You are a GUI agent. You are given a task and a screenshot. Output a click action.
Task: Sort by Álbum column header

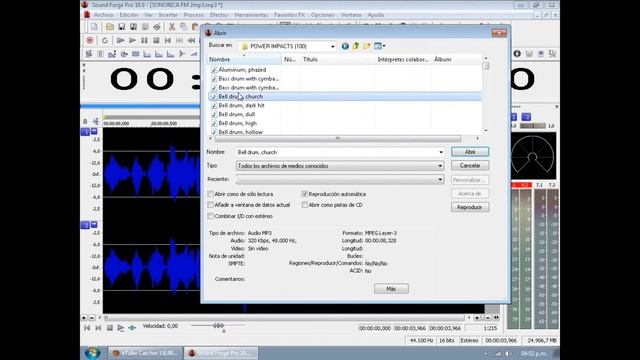coord(456,60)
